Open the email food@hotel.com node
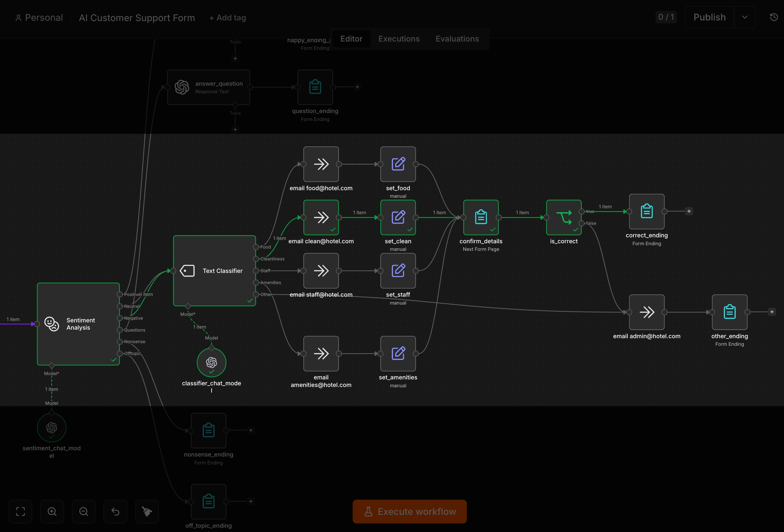Viewport: 784px width, 532px height. pyautogui.click(x=321, y=164)
